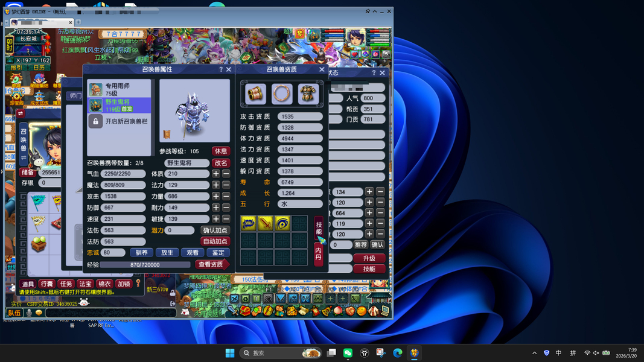Click the 自动加点 button
Viewport: 644px width, 362px height.
click(x=215, y=241)
